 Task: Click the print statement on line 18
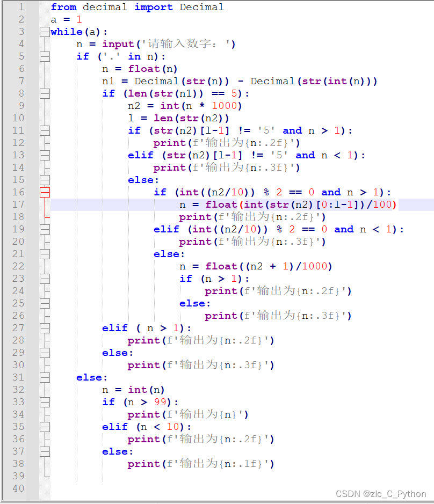[252, 217]
